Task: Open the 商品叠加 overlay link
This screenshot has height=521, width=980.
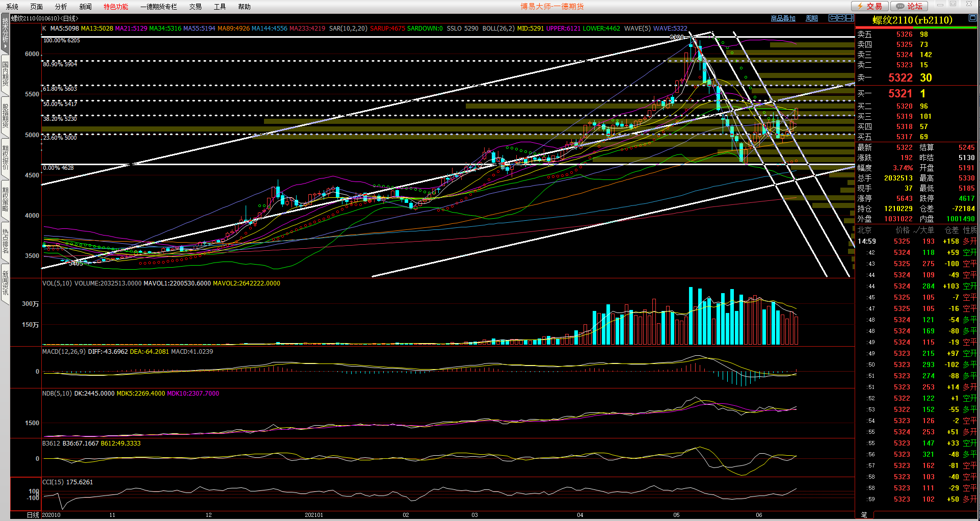Action: (783, 18)
